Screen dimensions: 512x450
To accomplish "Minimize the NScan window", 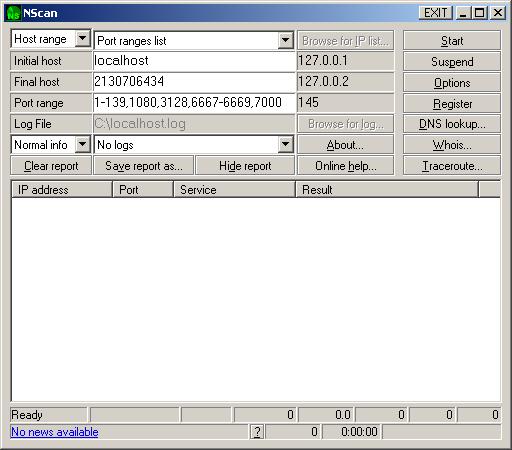I will (463, 13).
